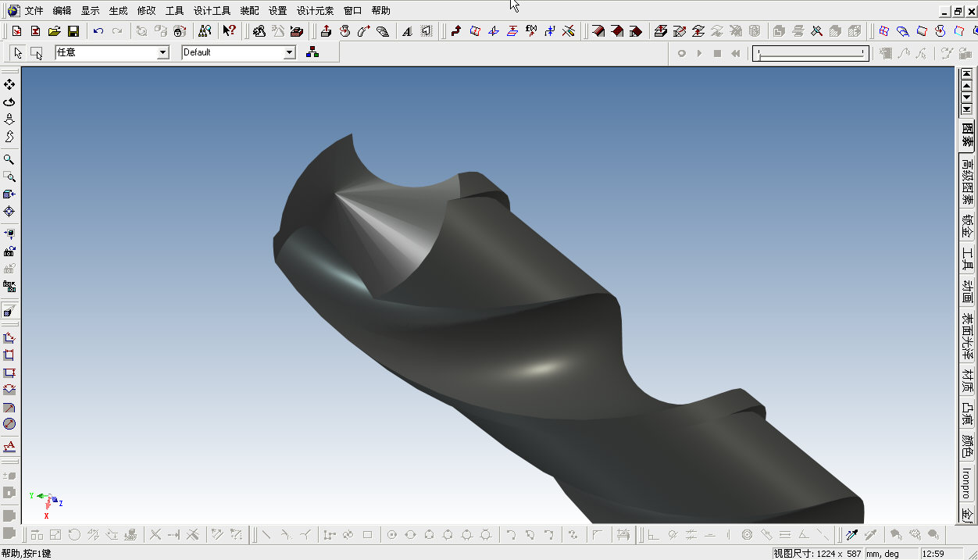Click the Open file folder icon

point(54,31)
